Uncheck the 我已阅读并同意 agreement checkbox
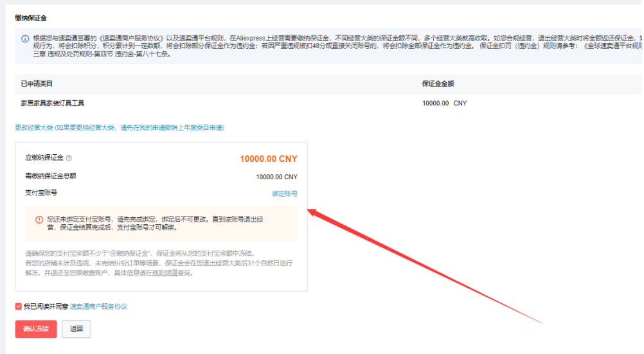The image size is (644, 354). (19, 306)
